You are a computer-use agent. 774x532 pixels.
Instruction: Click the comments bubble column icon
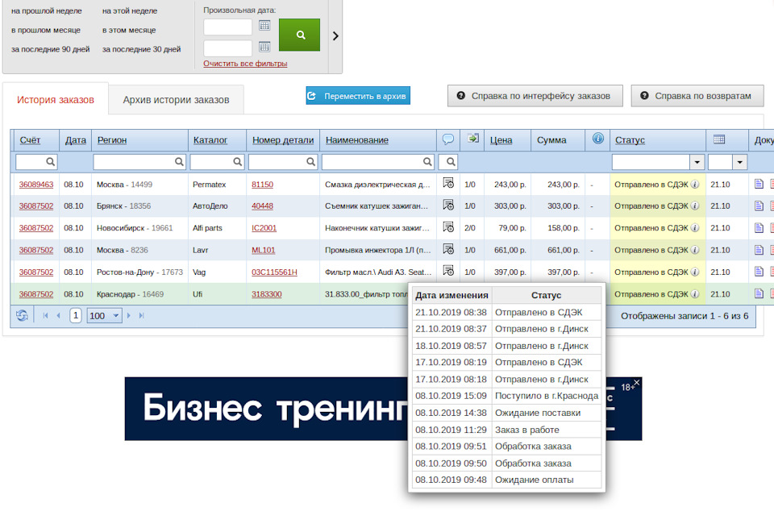coord(447,139)
